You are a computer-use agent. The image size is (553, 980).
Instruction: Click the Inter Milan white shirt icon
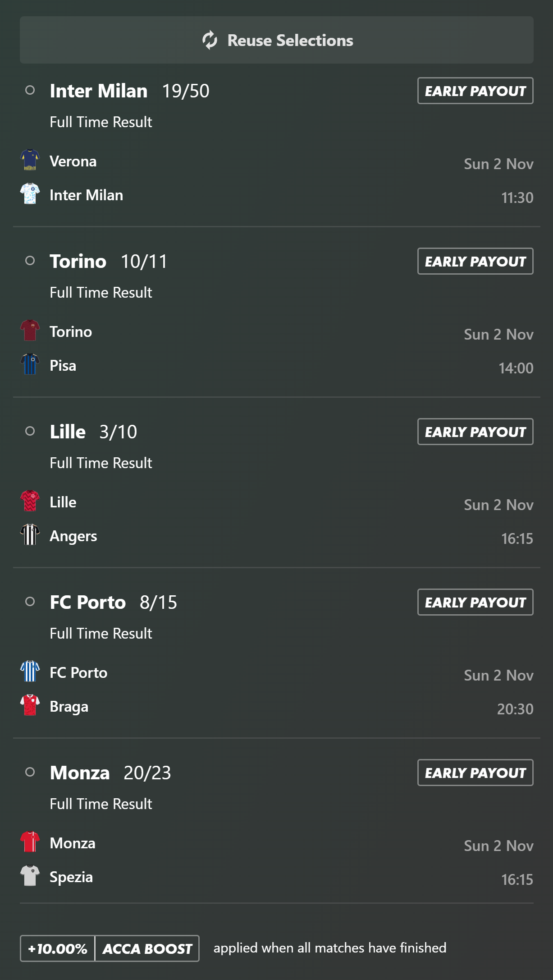[30, 194]
